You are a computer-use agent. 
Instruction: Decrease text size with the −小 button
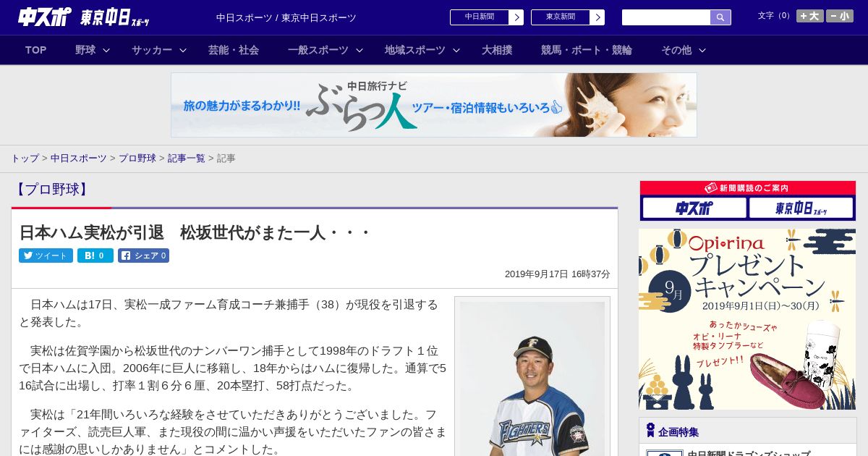(840, 16)
